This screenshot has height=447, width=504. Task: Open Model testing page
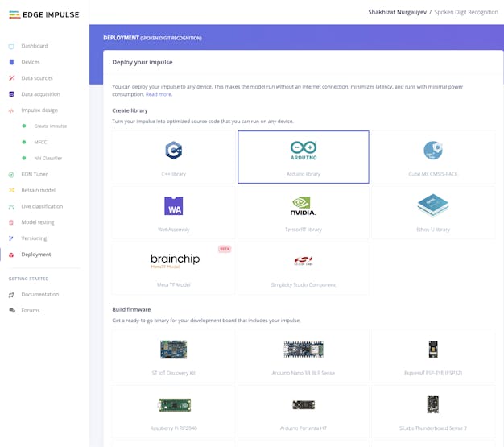click(x=38, y=222)
